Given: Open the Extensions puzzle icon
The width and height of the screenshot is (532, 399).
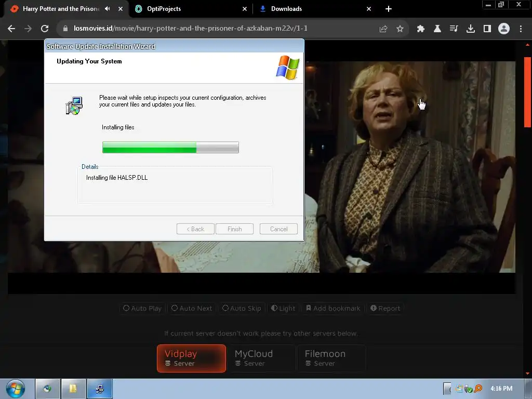Looking at the screenshot, I should tap(421, 29).
